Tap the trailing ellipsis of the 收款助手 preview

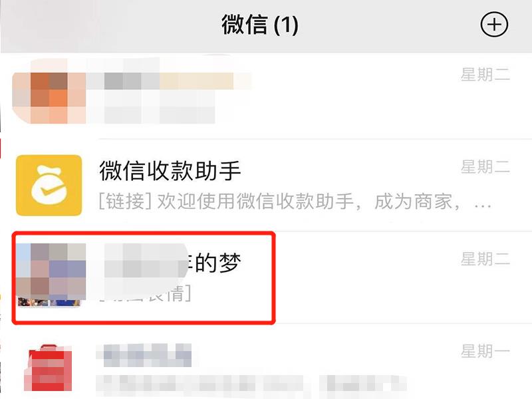point(483,205)
